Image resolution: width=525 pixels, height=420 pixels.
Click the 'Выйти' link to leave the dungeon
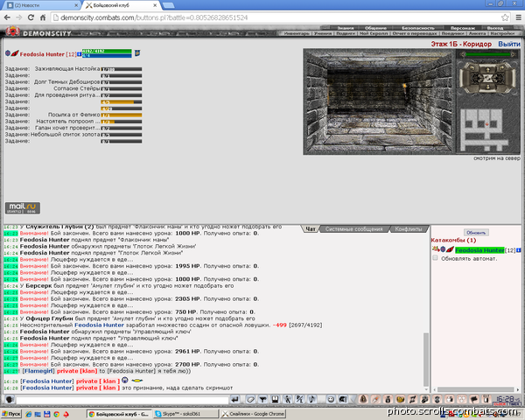tap(509, 44)
